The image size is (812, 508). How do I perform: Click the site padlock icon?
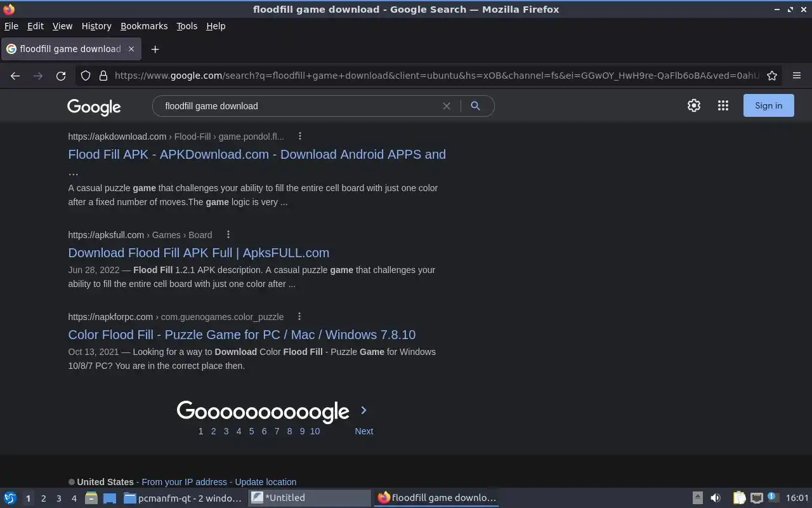click(x=103, y=76)
